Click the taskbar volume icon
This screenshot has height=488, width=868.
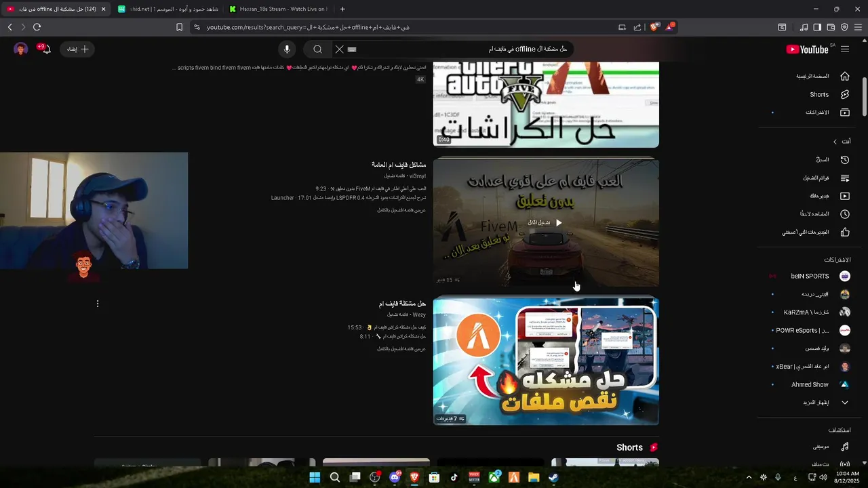(x=823, y=477)
